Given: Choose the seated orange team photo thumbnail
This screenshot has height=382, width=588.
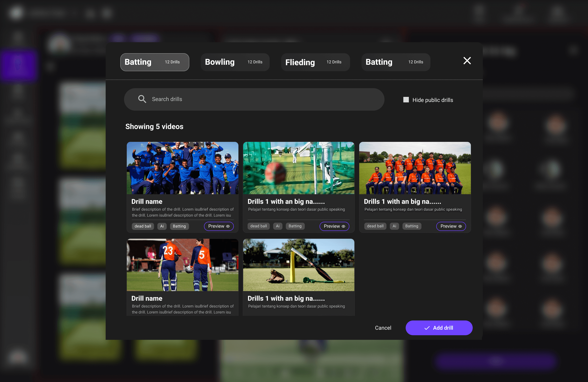Looking at the screenshot, I should click(x=415, y=168).
